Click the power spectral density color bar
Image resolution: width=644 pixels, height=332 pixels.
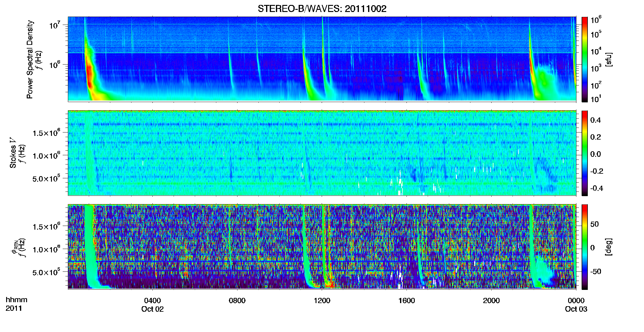[x=585, y=59]
